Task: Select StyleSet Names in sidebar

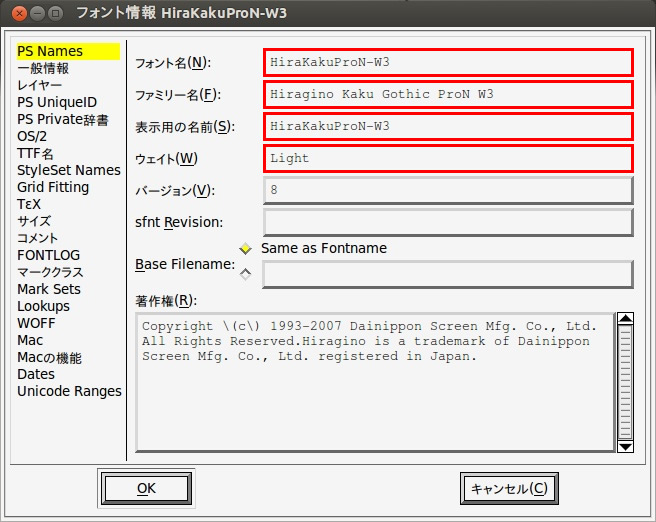Action: coord(69,170)
